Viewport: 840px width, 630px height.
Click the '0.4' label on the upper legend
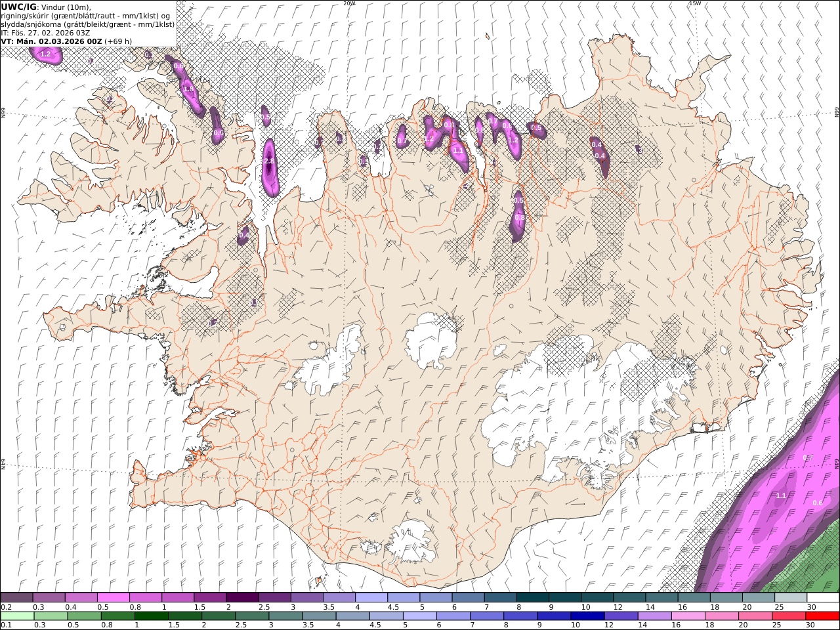pos(71,607)
